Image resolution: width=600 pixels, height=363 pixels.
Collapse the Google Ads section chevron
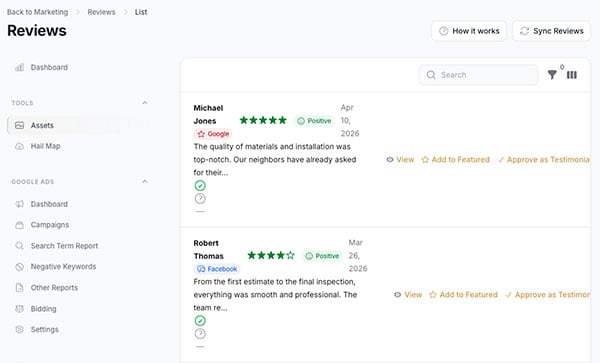click(x=145, y=182)
